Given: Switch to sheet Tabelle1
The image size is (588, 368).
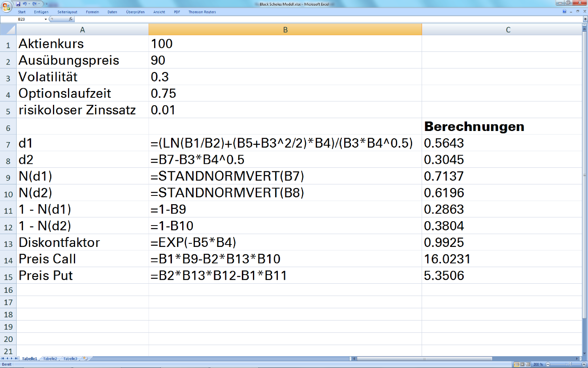Looking at the screenshot, I should click(30, 359).
